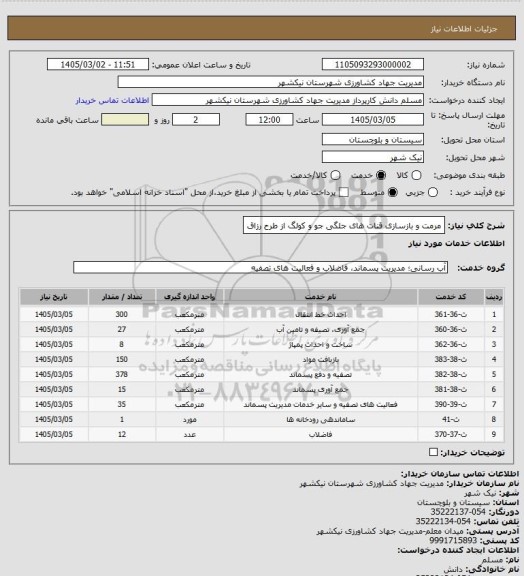Select the خدمت radio button
Image resolution: width=524 pixels, height=576 pixels.
tap(381, 175)
